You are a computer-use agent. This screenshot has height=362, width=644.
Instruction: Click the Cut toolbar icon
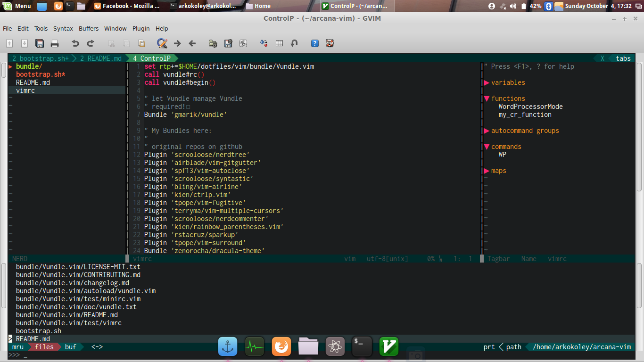click(x=111, y=43)
